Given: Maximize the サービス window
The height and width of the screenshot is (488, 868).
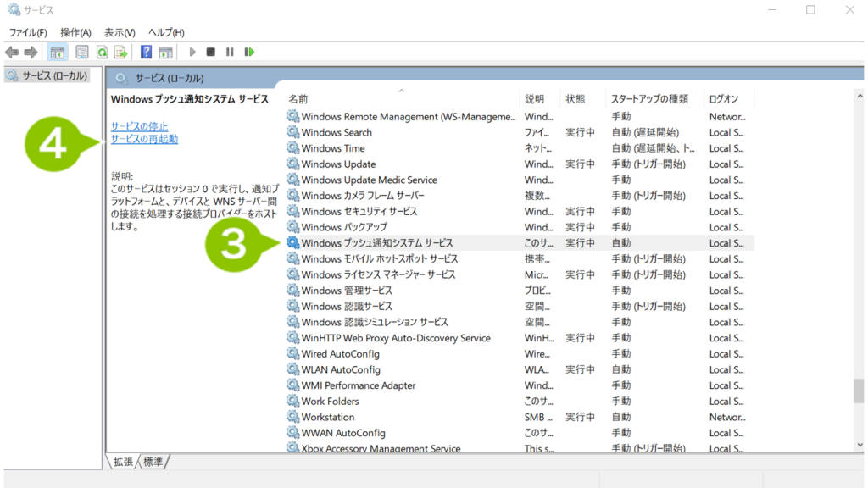Looking at the screenshot, I should (810, 10).
